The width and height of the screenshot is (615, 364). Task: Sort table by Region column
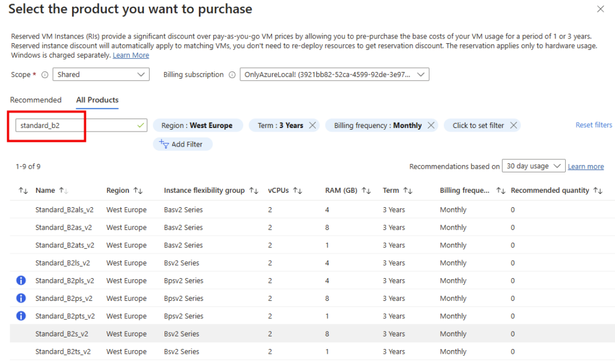[138, 190]
